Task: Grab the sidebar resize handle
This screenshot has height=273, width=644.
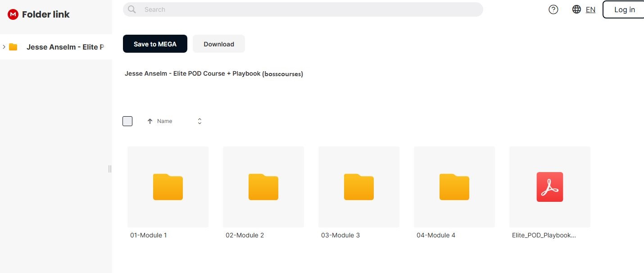Action: (109, 169)
